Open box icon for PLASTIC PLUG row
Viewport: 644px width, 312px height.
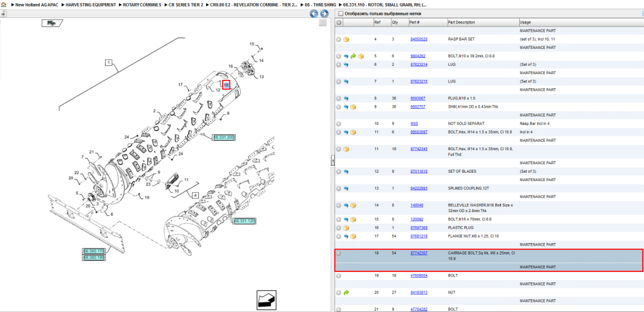pyautogui.click(x=346, y=228)
